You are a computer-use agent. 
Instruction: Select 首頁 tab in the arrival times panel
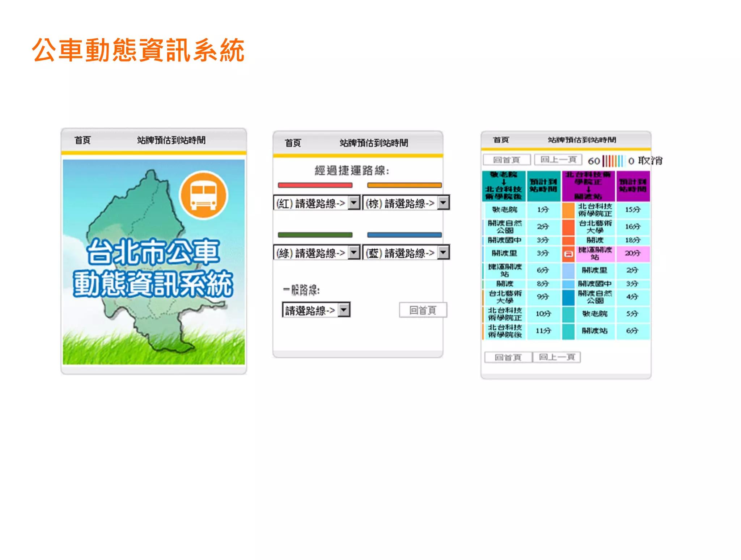point(501,140)
